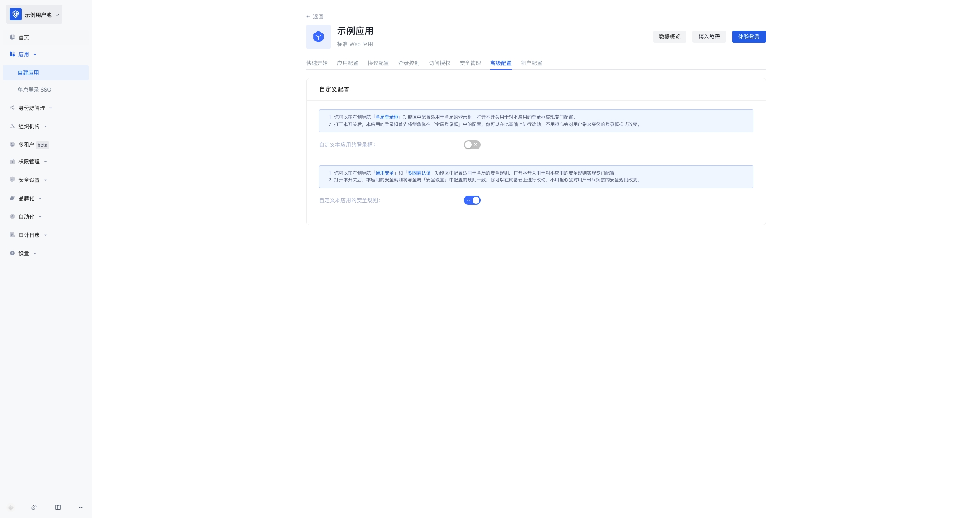The height and width of the screenshot is (518, 980).
Task: Enable 自定义本应用的登录框 toggle
Action: click(x=471, y=144)
